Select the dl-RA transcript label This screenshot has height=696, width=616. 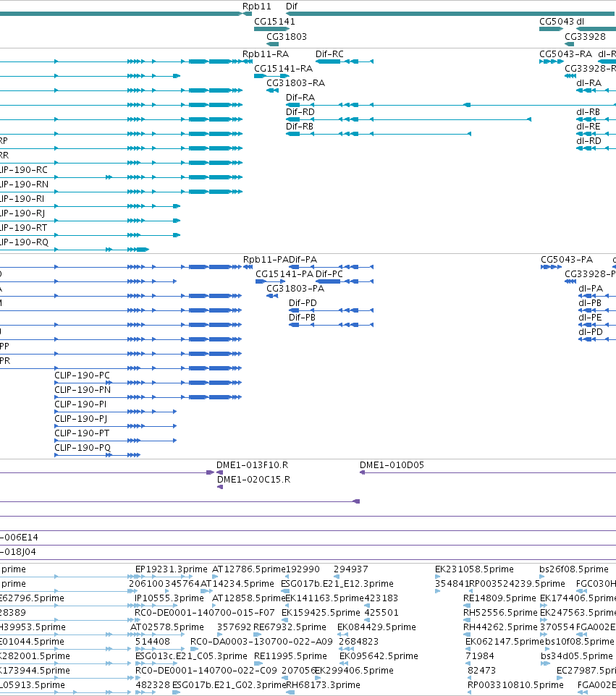589,83
